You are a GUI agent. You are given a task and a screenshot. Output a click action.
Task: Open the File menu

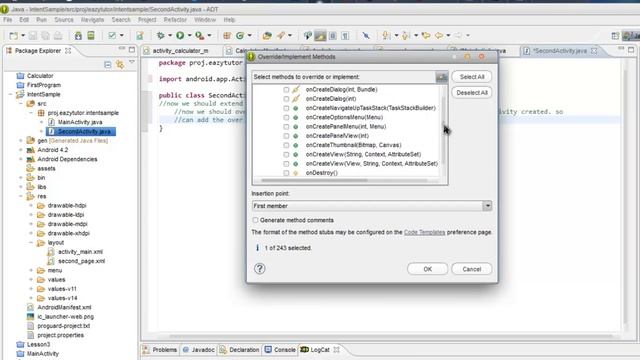[x=7, y=20]
